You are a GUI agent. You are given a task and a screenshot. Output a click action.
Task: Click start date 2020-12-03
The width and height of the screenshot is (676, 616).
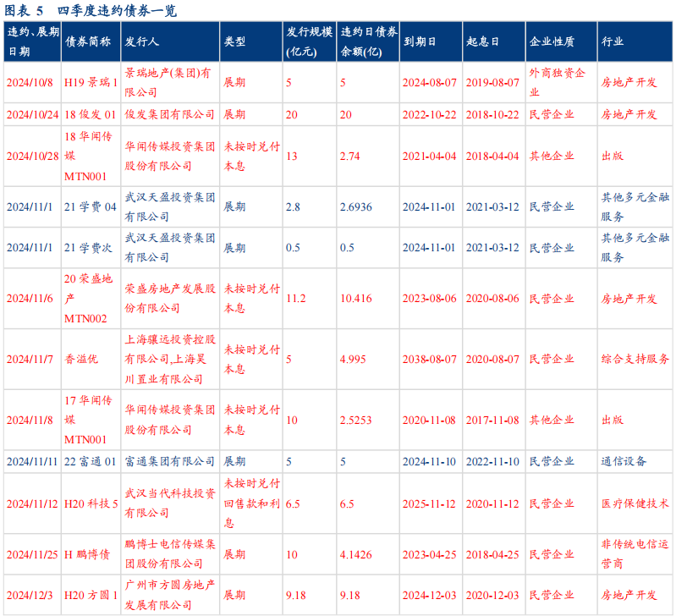pyautogui.click(x=492, y=596)
